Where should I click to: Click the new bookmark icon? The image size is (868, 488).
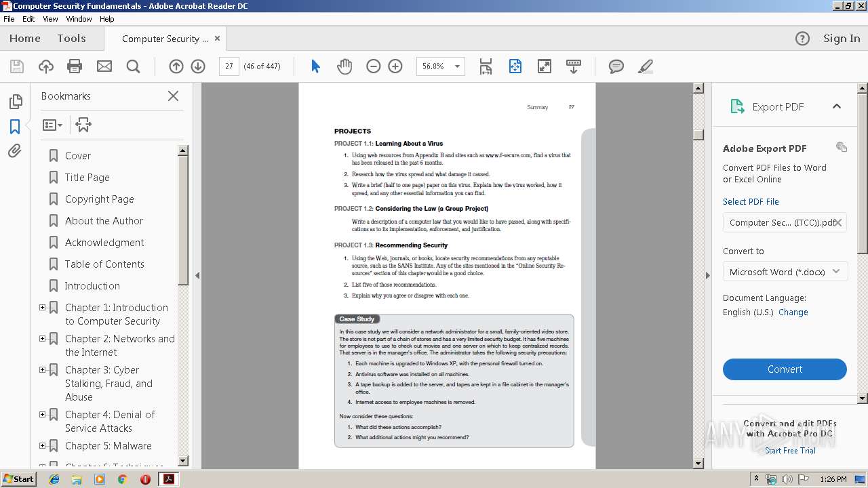(x=83, y=125)
